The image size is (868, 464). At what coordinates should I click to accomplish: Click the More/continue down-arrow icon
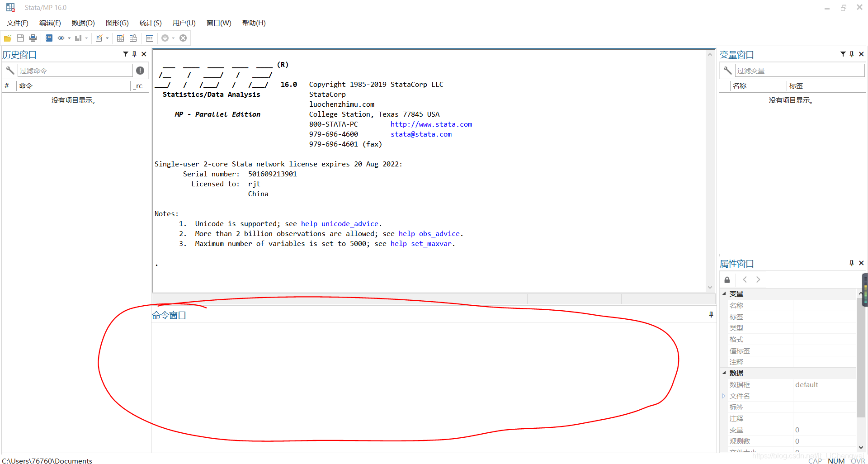click(x=165, y=38)
